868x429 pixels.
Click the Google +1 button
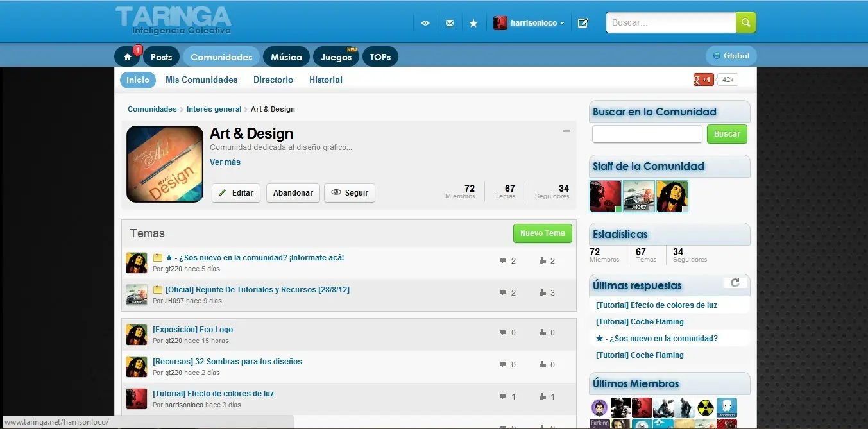[704, 80]
